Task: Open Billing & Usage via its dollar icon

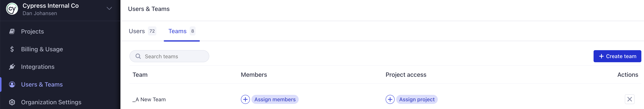Action: [12, 49]
